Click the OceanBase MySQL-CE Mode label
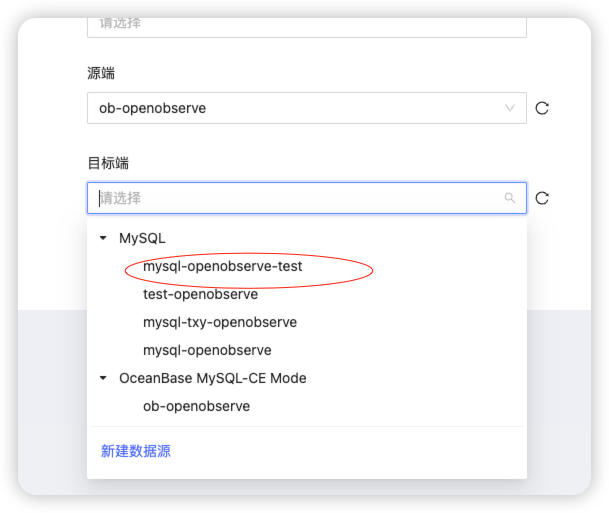 click(213, 378)
